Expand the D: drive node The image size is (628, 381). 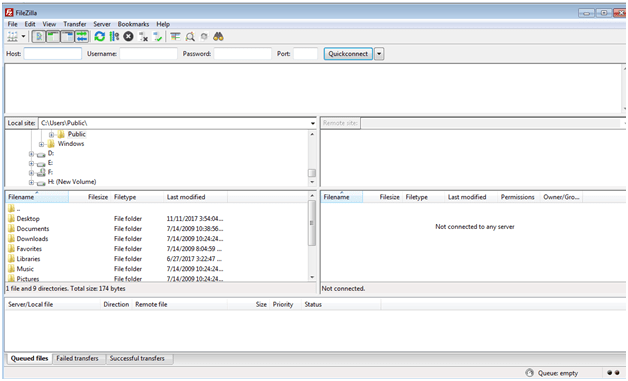pos(31,153)
